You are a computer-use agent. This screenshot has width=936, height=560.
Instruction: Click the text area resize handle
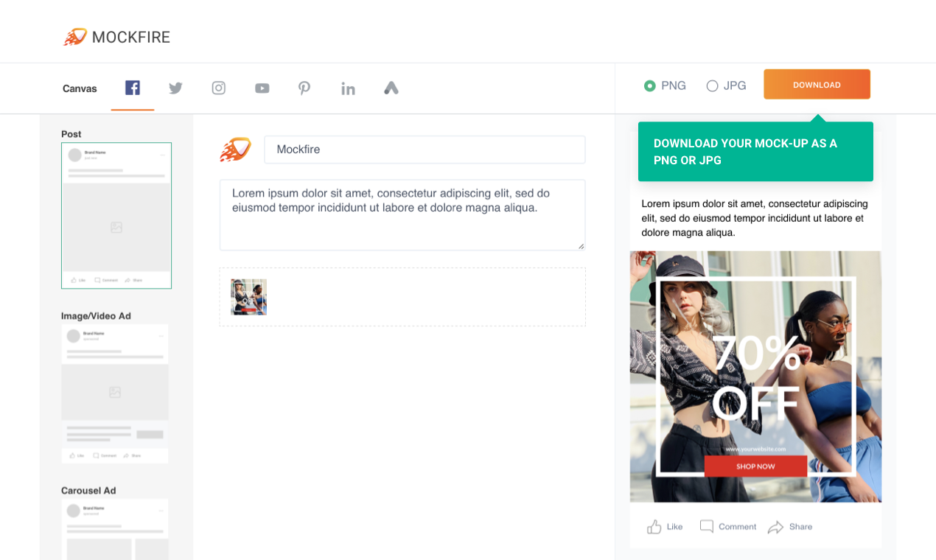click(581, 246)
